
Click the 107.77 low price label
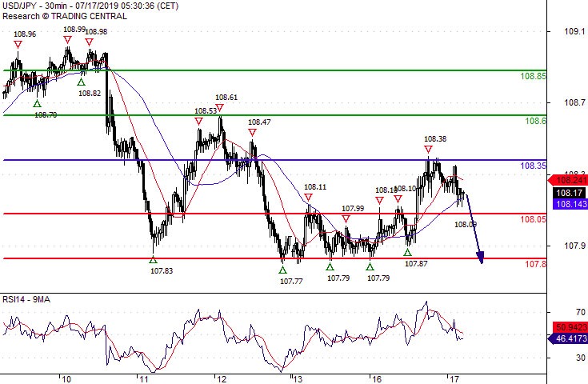[x=291, y=281]
